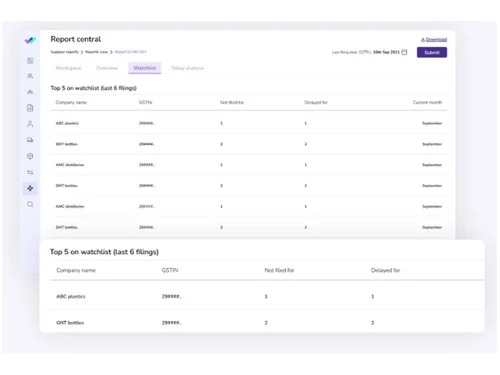Open the document file icon in sidebar
Image resolution: width=500 pixels, height=375 pixels.
click(x=30, y=108)
